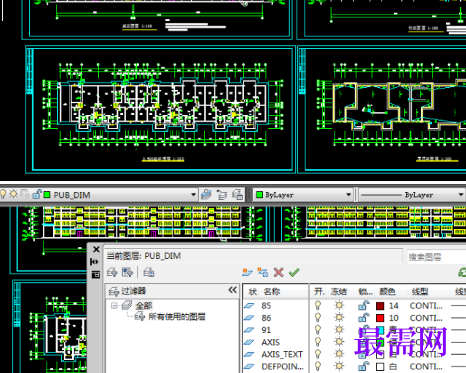Image resolution: width=466 pixels, height=373 pixels.
Task: Click the 搜索图层 search layer field
Action: tap(436, 257)
